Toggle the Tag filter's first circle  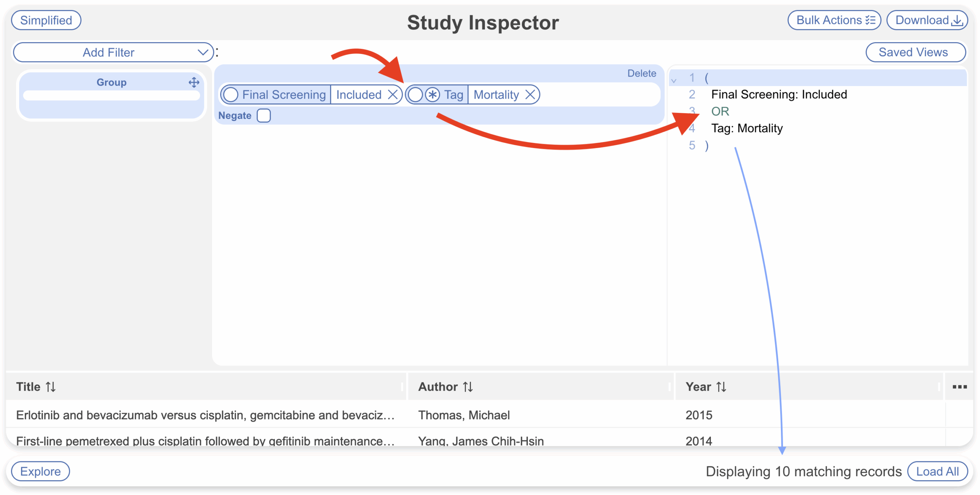[415, 94]
